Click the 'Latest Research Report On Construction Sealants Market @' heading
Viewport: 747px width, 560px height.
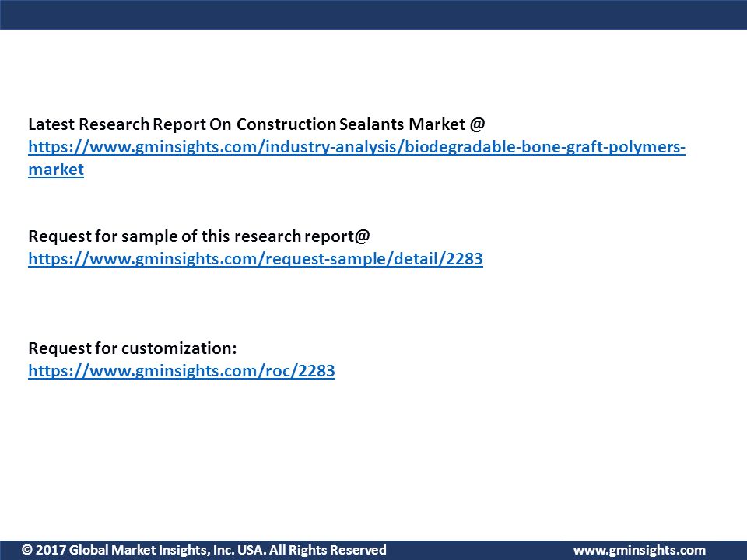(x=256, y=124)
